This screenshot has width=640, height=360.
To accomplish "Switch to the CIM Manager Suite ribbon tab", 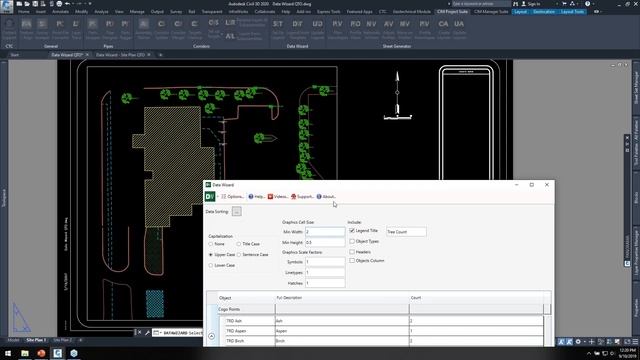I will [x=491, y=12].
